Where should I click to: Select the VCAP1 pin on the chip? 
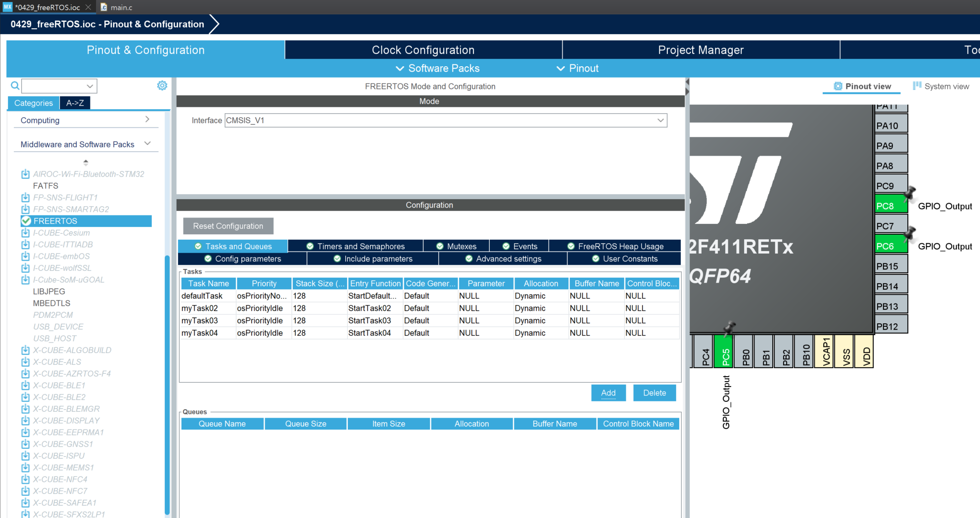pos(825,351)
